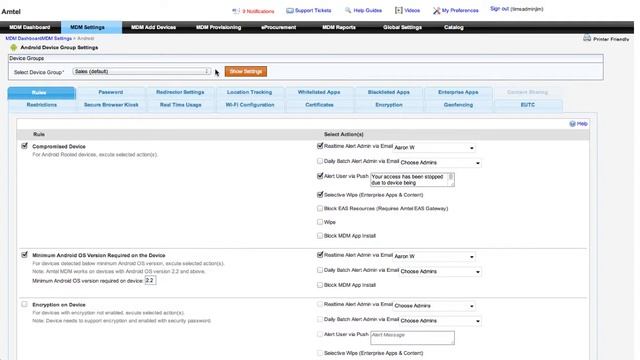Click the minimum Android OS version field

(150, 280)
